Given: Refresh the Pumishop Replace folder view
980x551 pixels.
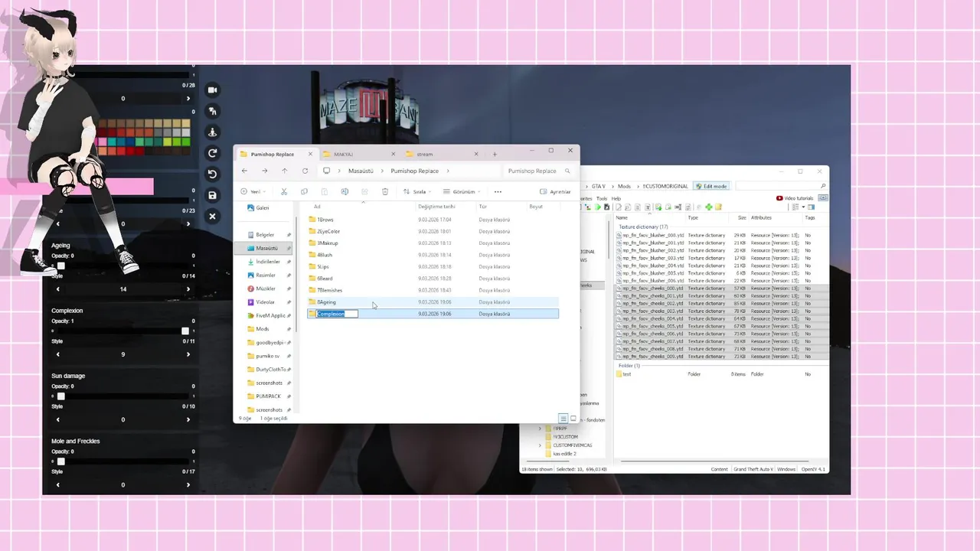Looking at the screenshot, I should pyautogui.click(x=305, y=171).
